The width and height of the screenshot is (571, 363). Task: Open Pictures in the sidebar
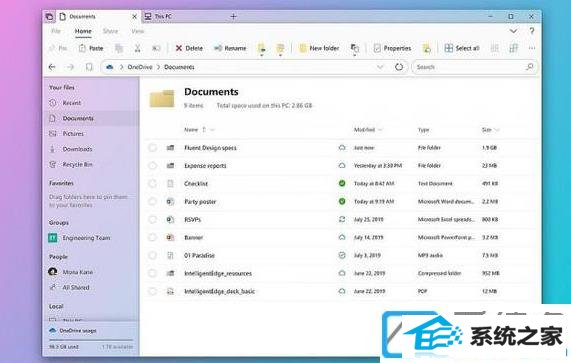click(73, 134)
